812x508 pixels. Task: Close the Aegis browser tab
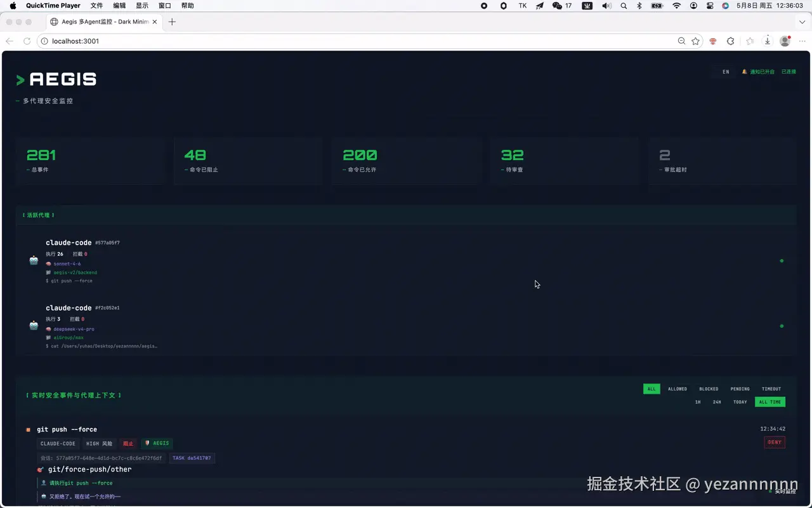click(155, 22)
